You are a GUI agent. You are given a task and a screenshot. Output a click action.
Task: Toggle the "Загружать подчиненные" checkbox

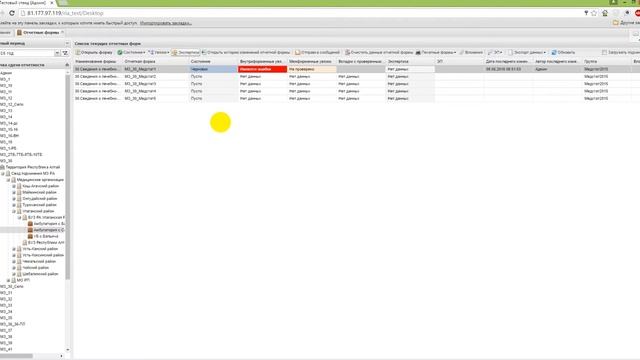tap(604, 52)
